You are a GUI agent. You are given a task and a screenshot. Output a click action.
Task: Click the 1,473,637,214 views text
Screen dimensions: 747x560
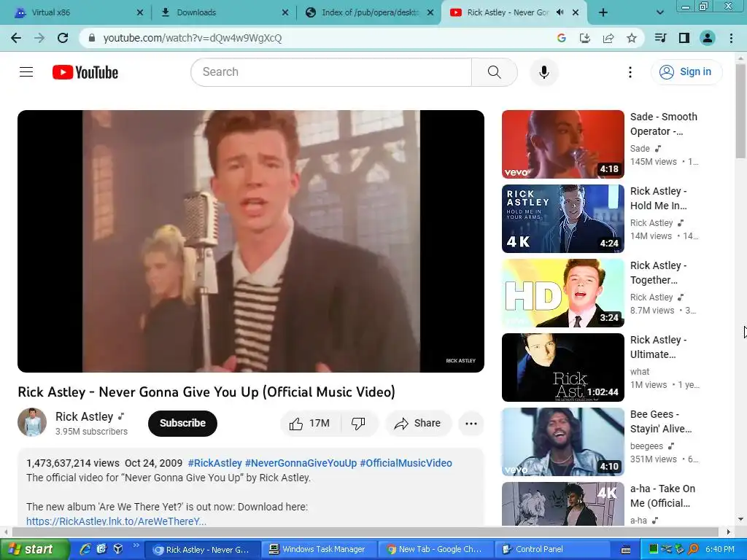coord(73,463)
